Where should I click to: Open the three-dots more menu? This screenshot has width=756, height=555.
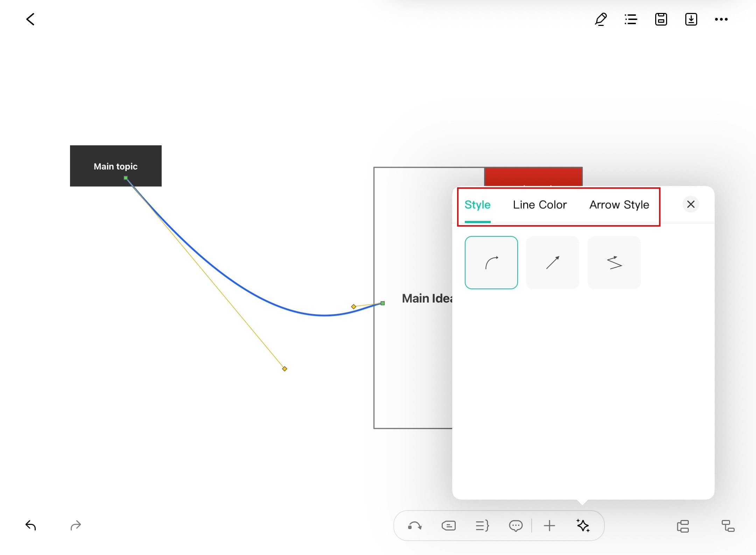point(721,19)
